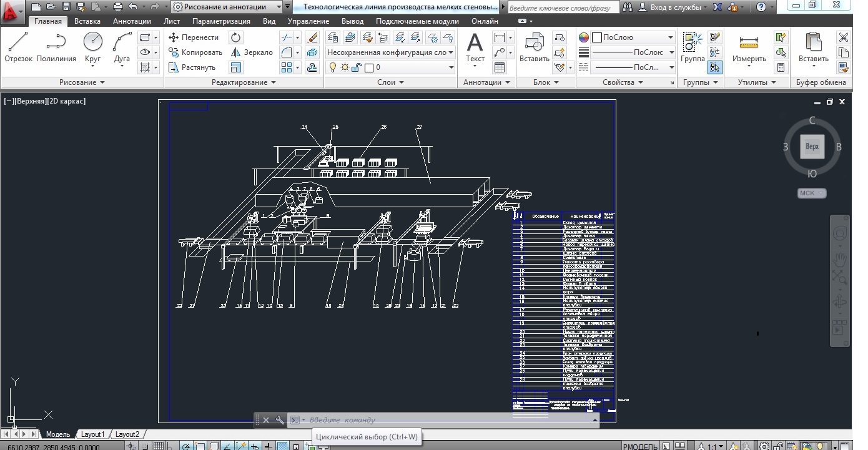
Task: Click the Перенести (move) tool
Action: [x=194, y=37]
